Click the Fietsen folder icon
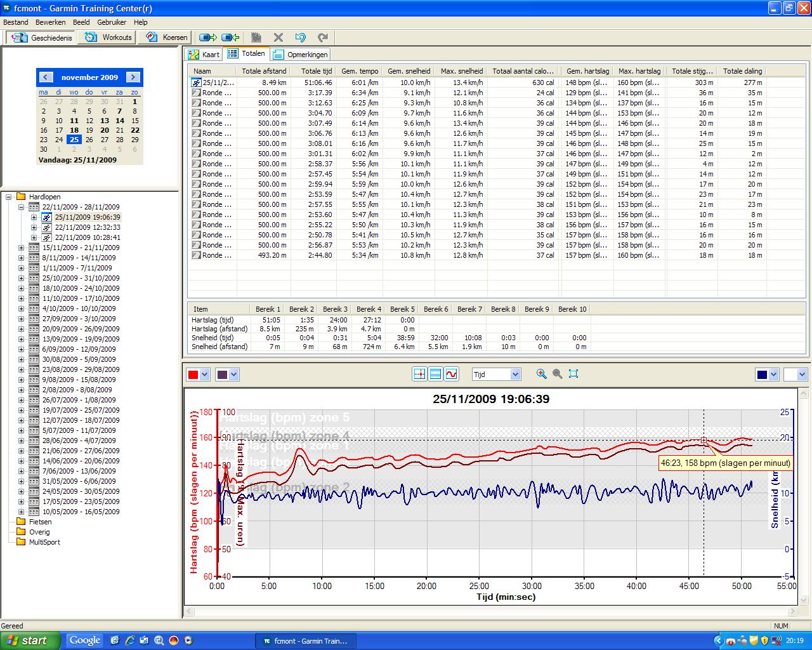 (x=20, y=522)
